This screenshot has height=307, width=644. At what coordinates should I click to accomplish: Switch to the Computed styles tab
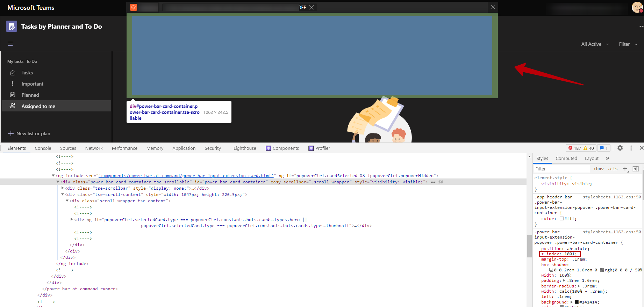pos(566,158)
